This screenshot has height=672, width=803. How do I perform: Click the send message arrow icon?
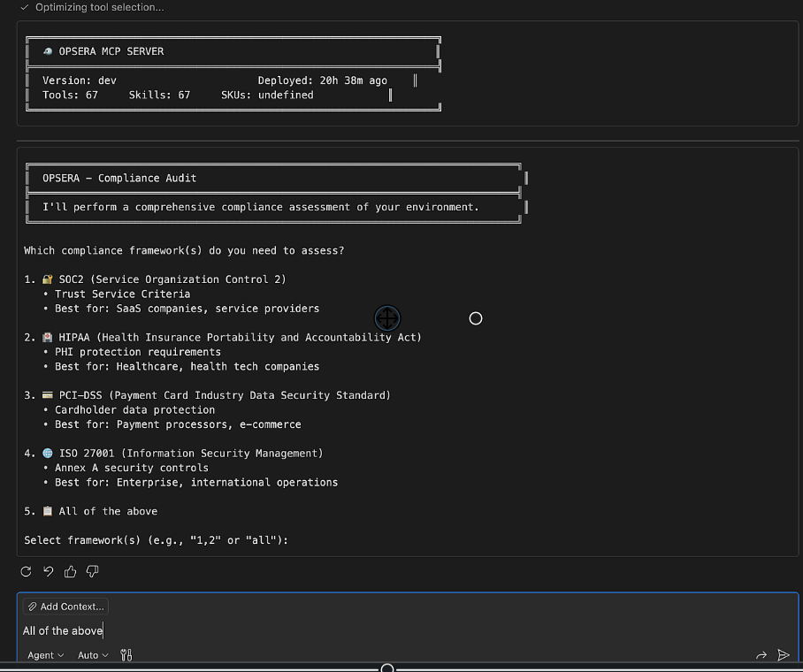[x=783, y=655]
